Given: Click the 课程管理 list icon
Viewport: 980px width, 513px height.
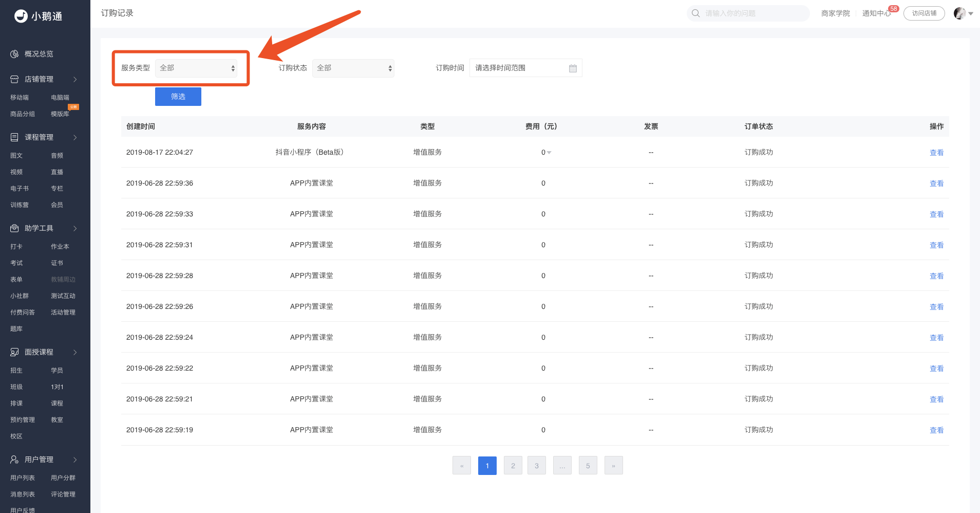Looking at the screenshot, I should 14,137.
